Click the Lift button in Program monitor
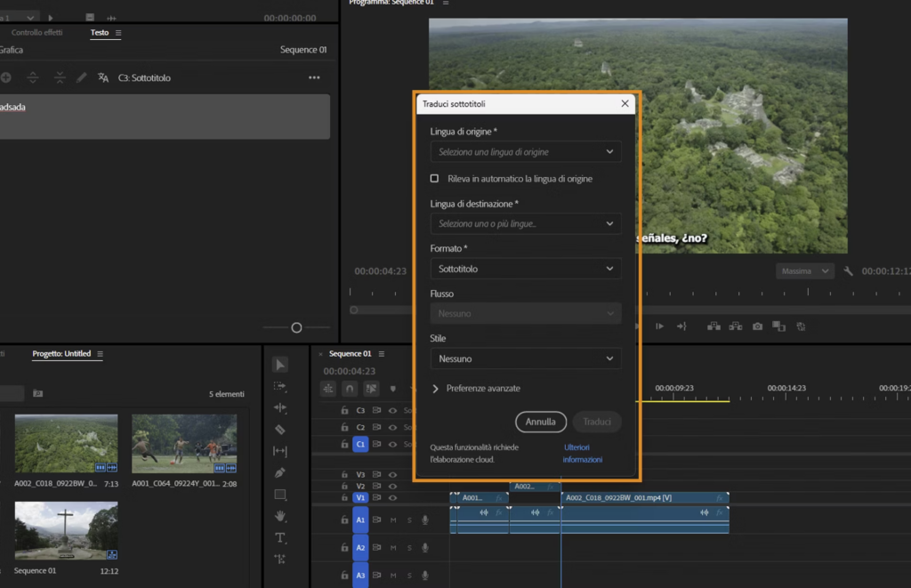This screenshot has height=588, width=911. point(714,326)
